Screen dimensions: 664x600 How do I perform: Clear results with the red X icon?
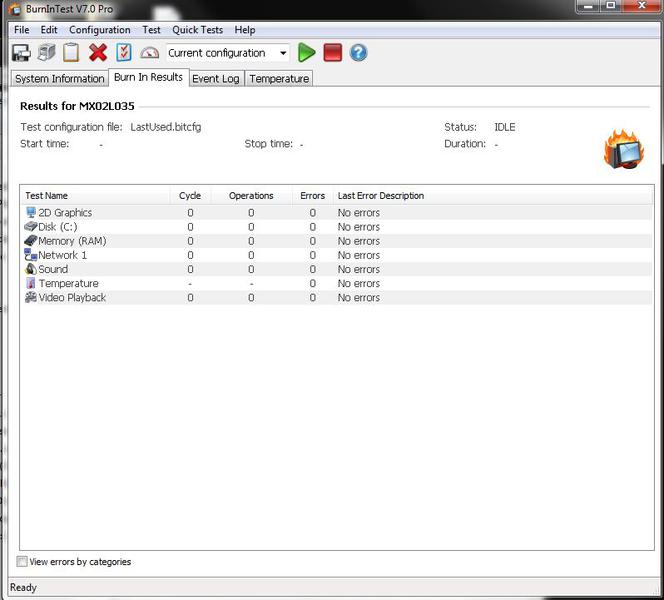pyautogui.click(x=98, y=53)
